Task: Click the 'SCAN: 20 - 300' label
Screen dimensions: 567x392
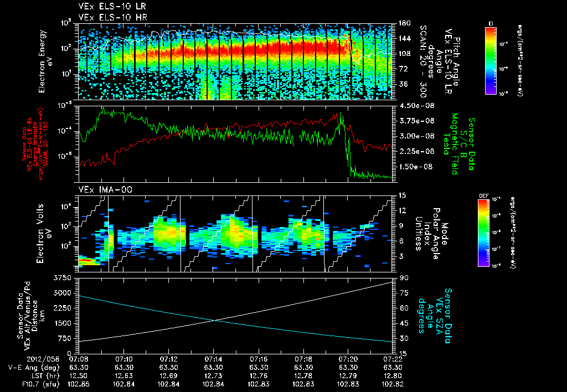Action: [423, 61]
